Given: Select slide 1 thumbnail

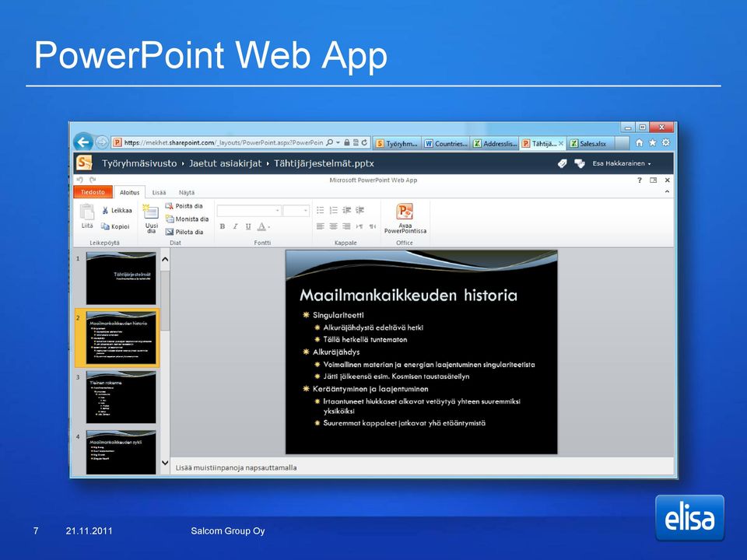Looking at the screenshot, I should point(121,278).
